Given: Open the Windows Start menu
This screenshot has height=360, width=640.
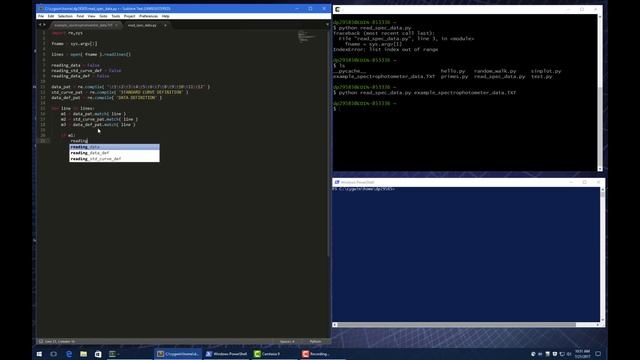Looking at the screenshot, I should click(39, 354).
